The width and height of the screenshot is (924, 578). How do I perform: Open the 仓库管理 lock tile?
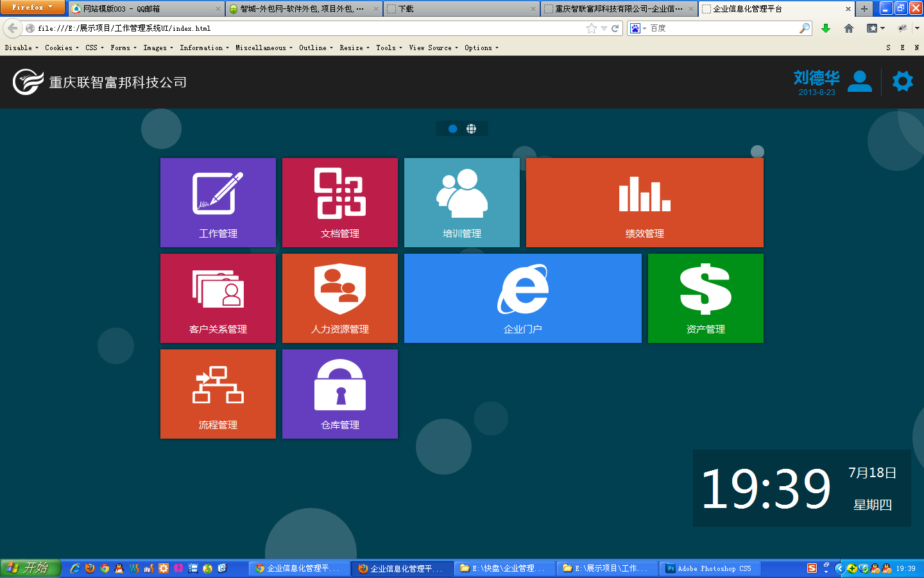point(340,394)
